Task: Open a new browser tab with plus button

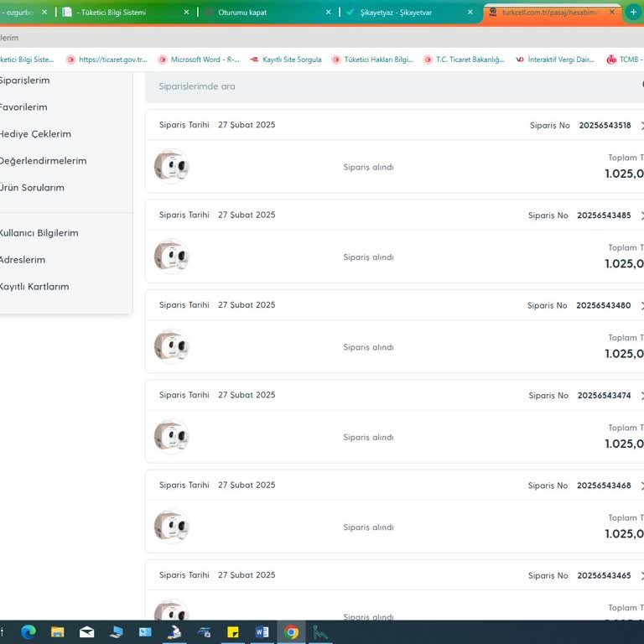Action: click(633, 13)
